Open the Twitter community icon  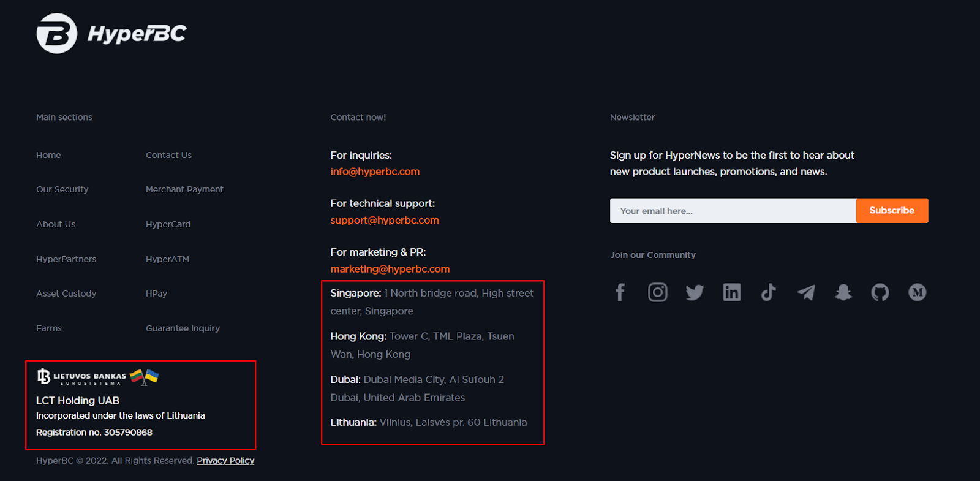[x=695, y=292]
